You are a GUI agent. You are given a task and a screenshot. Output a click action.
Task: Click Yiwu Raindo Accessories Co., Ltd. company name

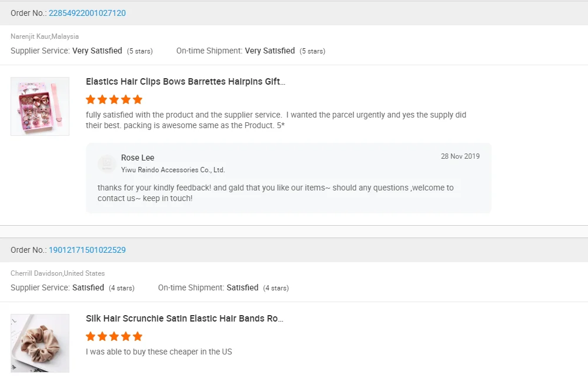coord(173,170)
